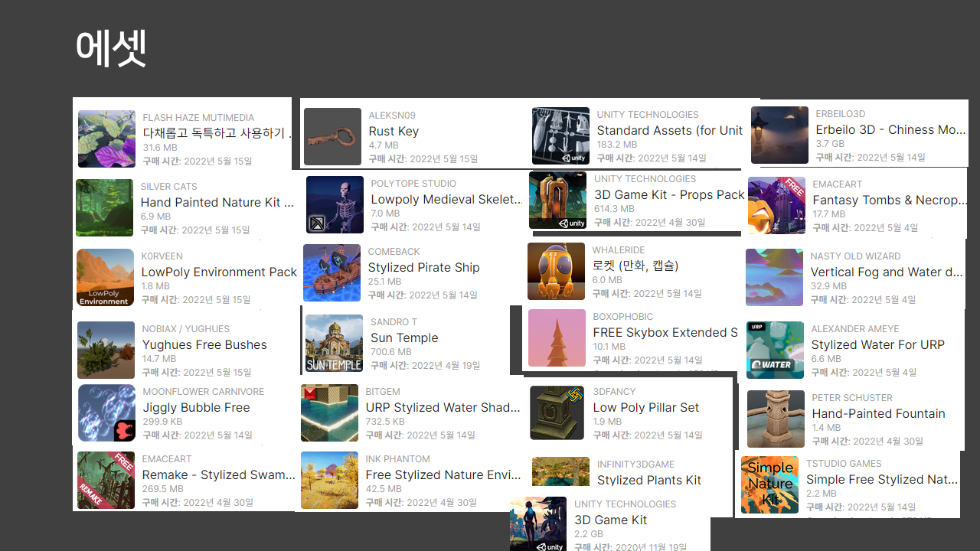The width and height of the screenshot is (980, 551).
Task: Click the SANDRO T publisher label
Action: (394, 322)
